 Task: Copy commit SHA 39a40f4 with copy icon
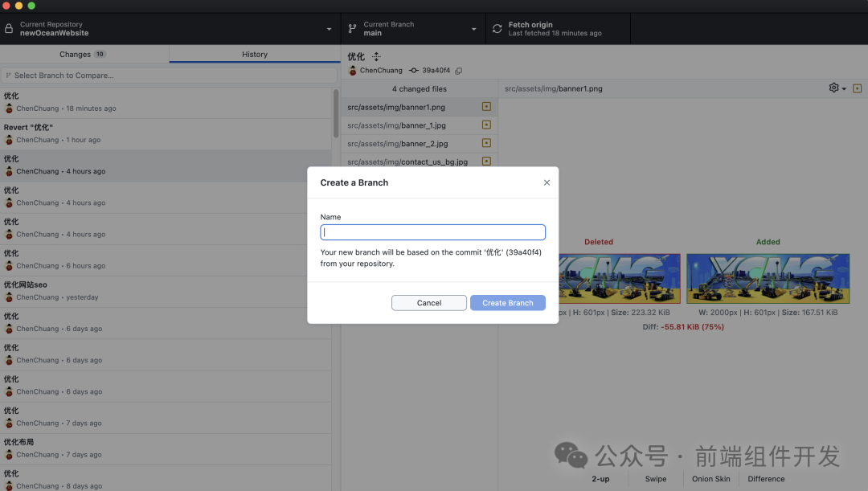coord(458,71)
